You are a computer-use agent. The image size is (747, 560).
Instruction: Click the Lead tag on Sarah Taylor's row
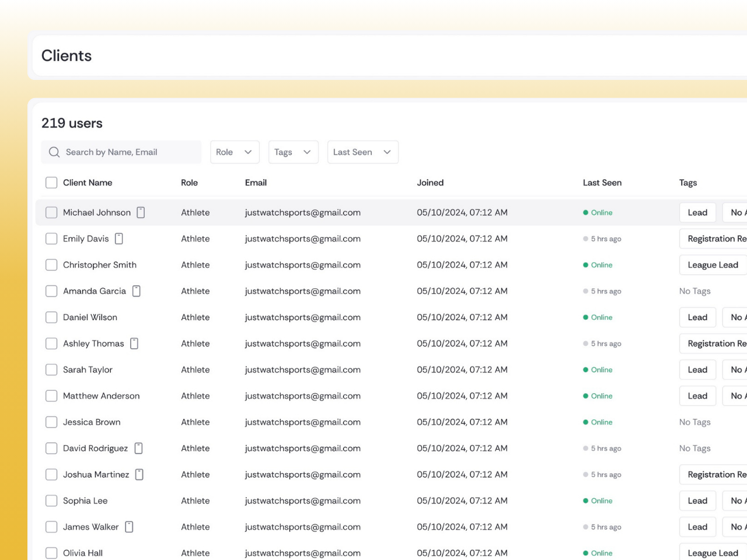click(x=697, y=370)
